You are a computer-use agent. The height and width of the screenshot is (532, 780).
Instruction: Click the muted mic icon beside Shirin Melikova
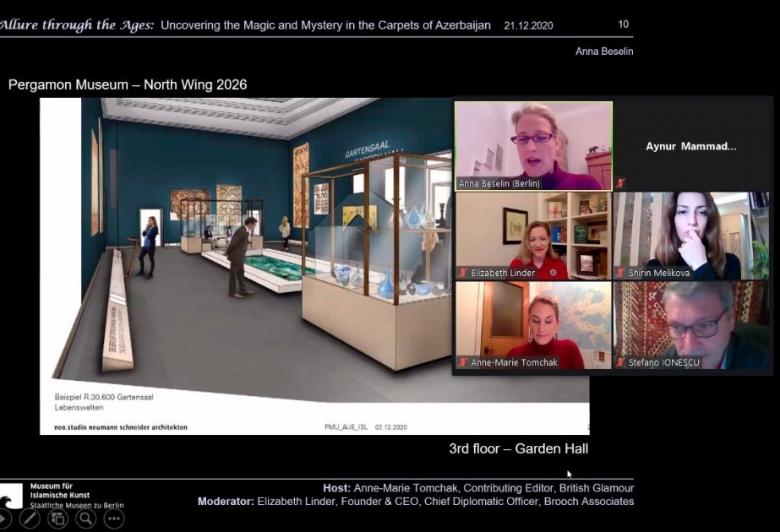click(x=620, y=273)
